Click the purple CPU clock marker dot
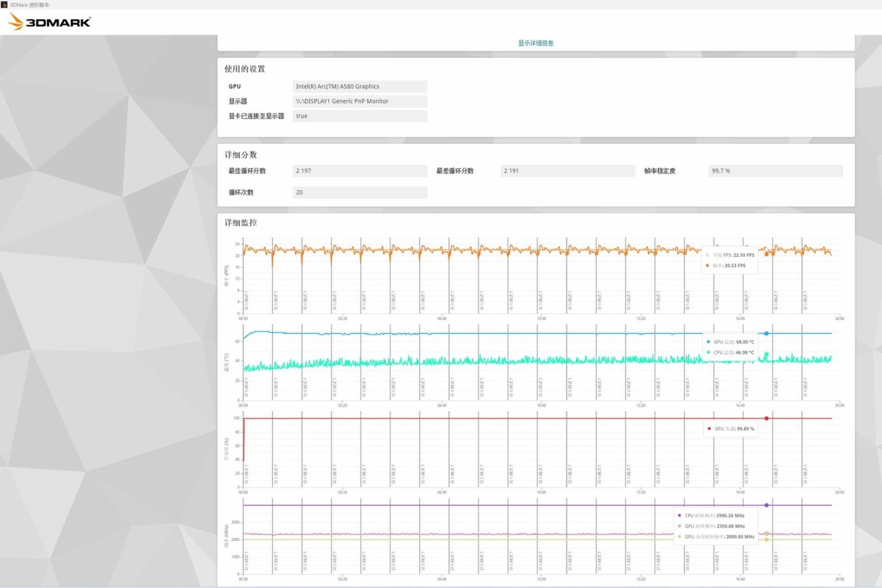The width and height of the screenshot is (882, 588). (x=766, y=505)
